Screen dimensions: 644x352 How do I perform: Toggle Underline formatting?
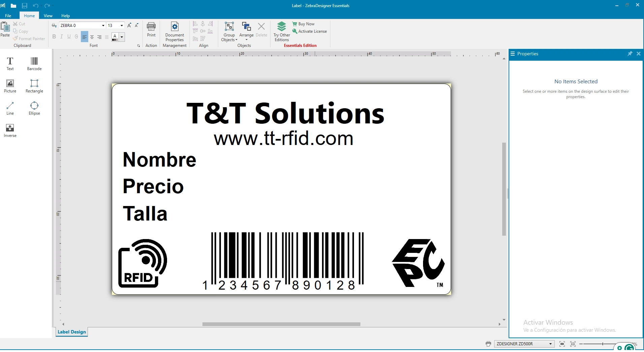pyautogui.click(x=69, y=37)
